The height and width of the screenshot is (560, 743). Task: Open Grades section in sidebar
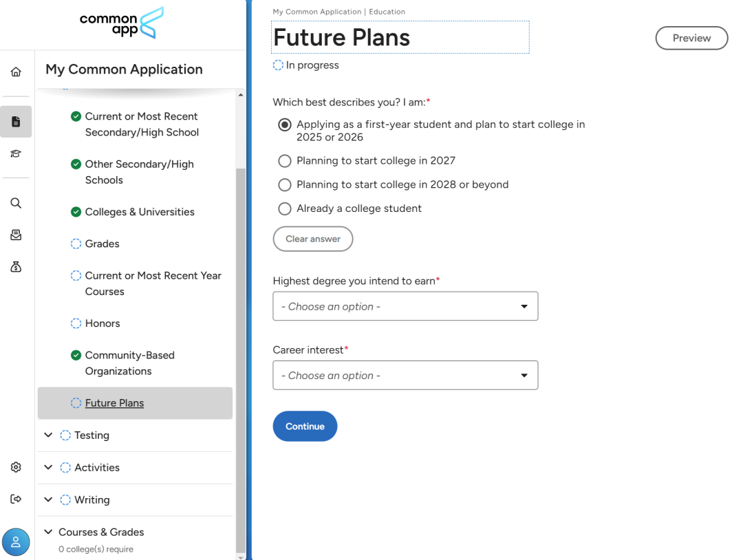pos(102,244)
